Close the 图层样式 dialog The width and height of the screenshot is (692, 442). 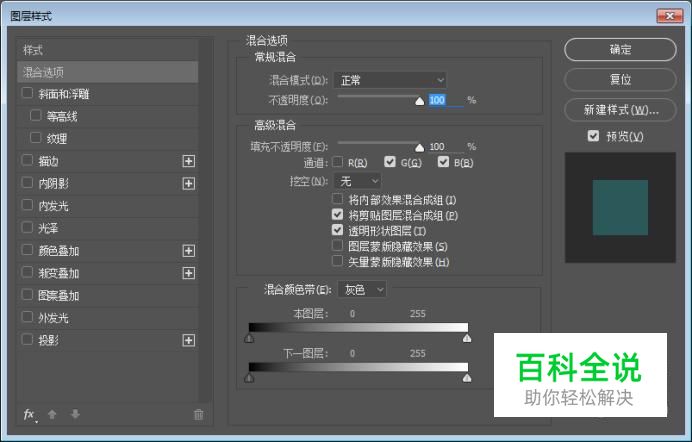pyautogui.click(x=669, y=16)
